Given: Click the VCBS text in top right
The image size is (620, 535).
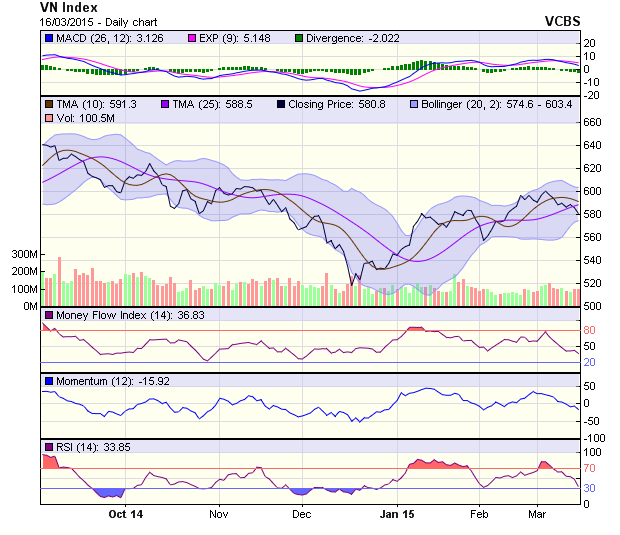Looking at the screenshot, I should click(563, 20).
